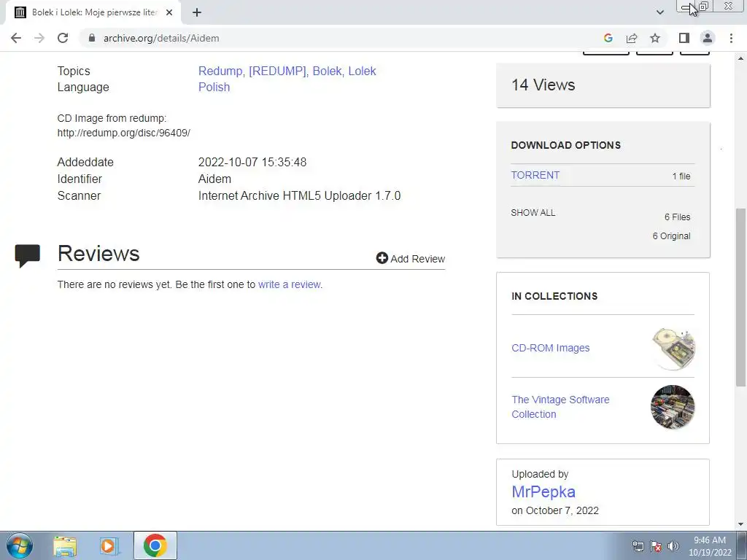
Task: Open Windows Explorer from taskbar
Action: (x=65, y=545)
